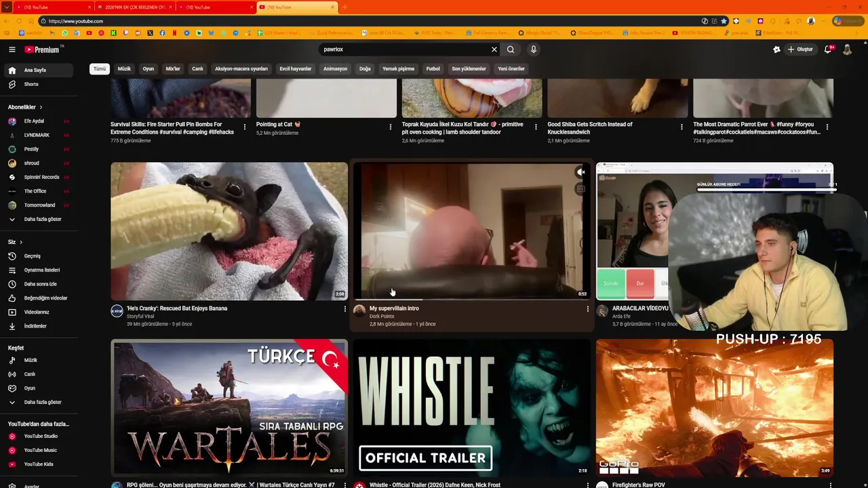Viewport: 868px width, 488px height.
Task: Click the Oluştur create button
Action: point(800,49)
